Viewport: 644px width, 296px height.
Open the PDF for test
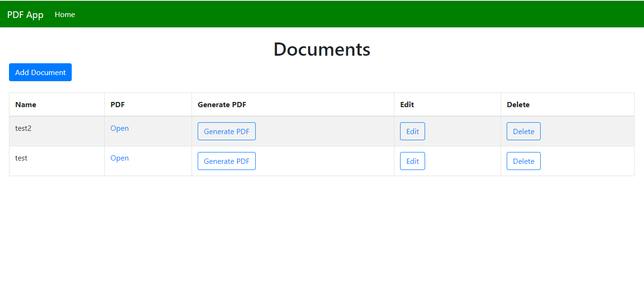pos(119,158)
